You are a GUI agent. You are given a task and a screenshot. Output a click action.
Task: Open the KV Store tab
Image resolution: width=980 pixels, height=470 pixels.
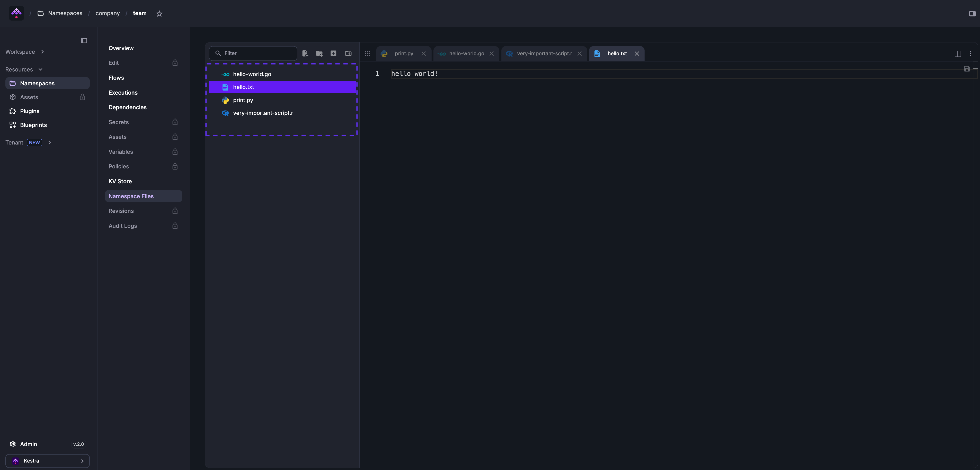pos(144,181)
